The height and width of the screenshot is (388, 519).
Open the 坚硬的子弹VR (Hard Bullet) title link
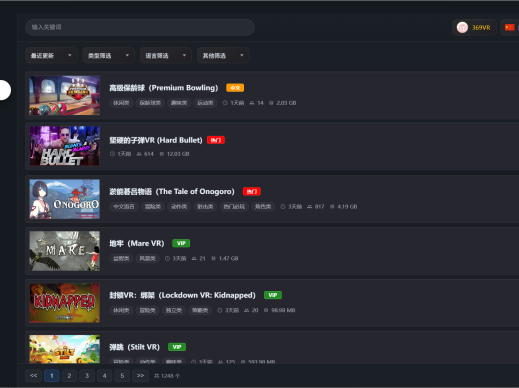coord(156,140)
